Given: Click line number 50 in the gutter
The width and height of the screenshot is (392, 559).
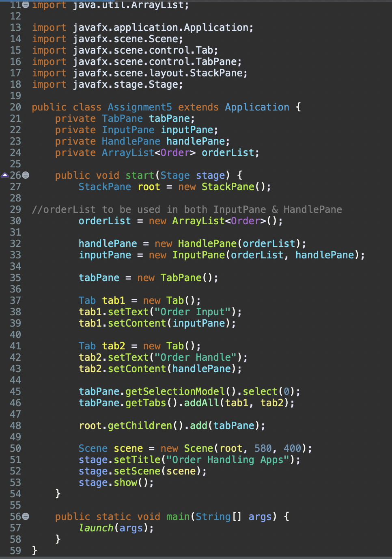Looking at the screenshot, I should point(15,448).
